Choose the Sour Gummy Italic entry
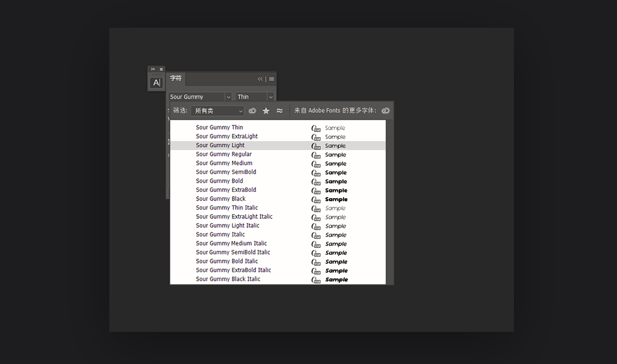This screenshot has width=617, height=364. [278, 234]
